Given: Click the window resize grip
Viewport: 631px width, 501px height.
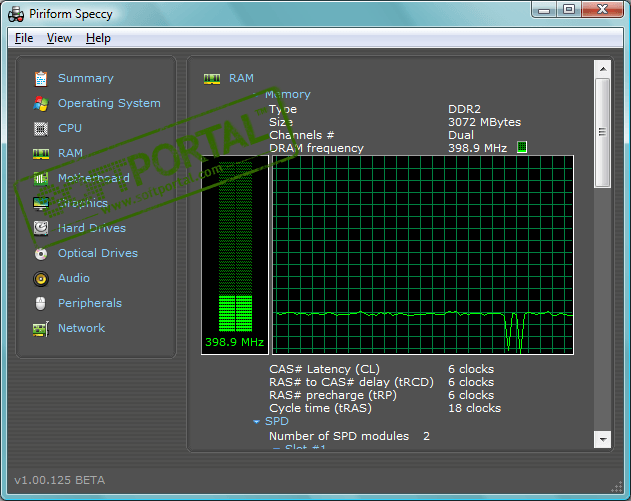Looking at the screenshot, I should (x=617, y=488).
